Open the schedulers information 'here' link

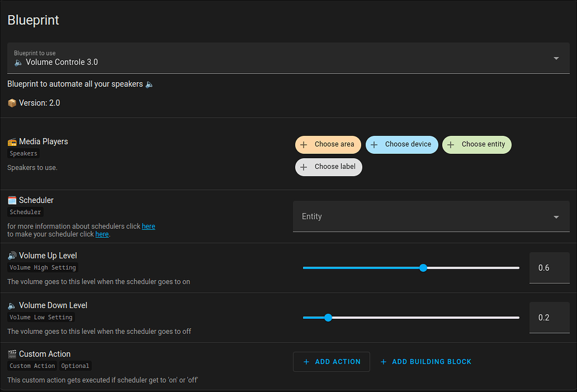pos(148,226)
